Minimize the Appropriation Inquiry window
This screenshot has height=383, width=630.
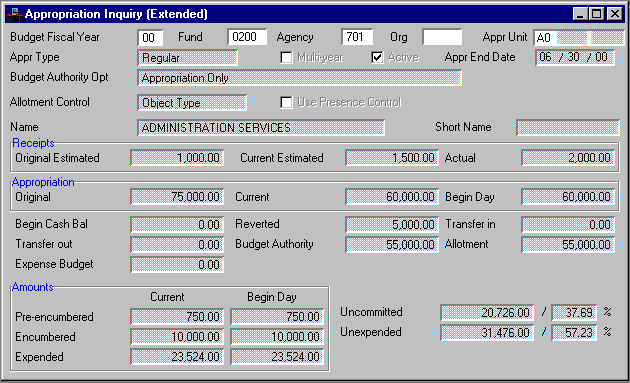point(580,14)
